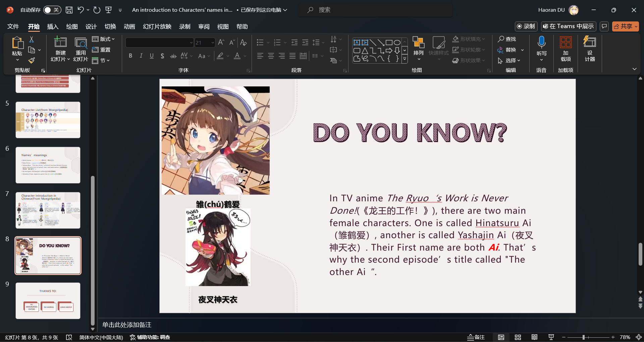The width and height of the screenshot is (644, 342).
Task: Collapse the ribbon with the chevron
Action: (634, 69)
